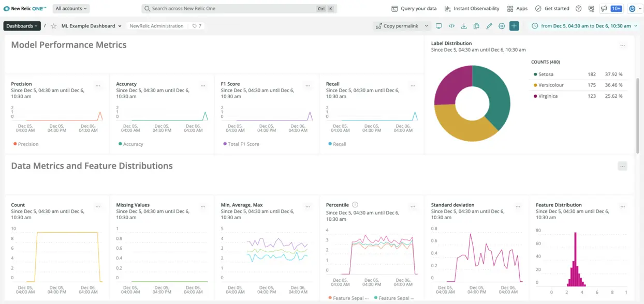Toggle Setosa in the Label Distribution legend
644x304 pixels.
tap(547, 74)
